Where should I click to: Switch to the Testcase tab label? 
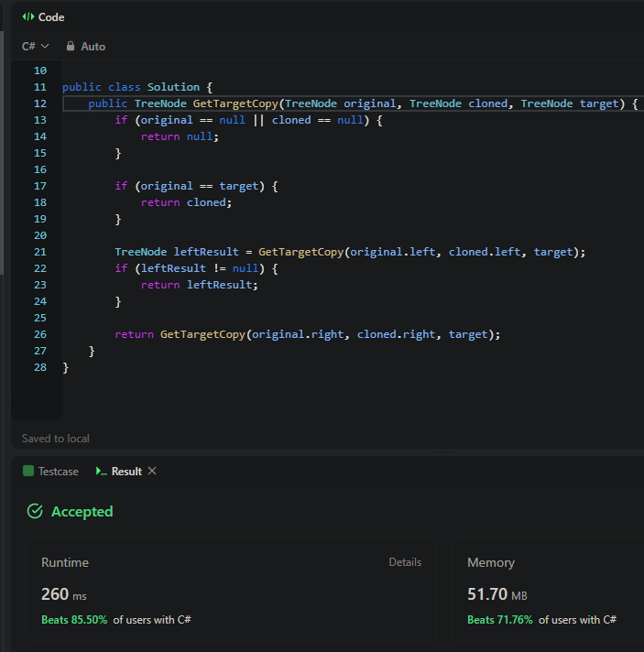coord(58,471)
